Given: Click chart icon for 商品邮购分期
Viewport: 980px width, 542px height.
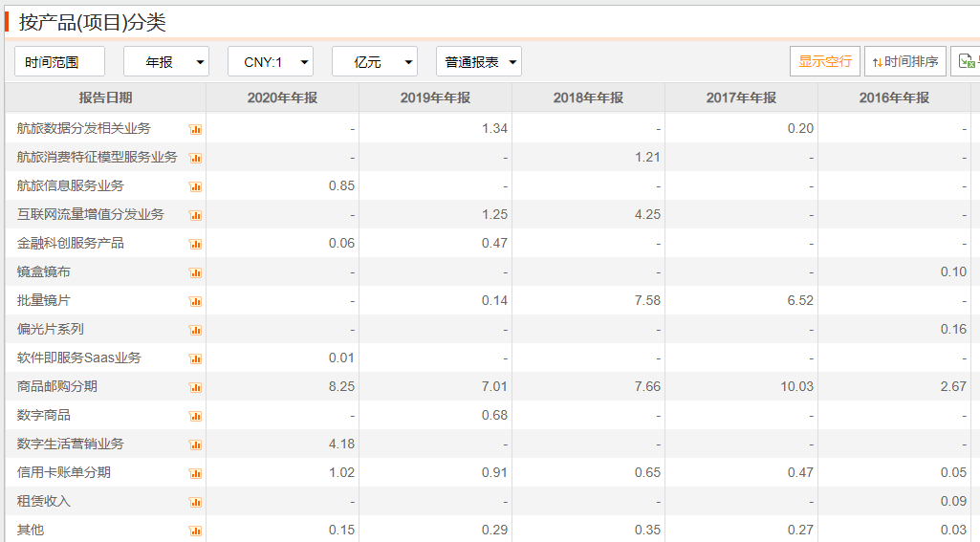Looking at the screenshot, I should [195, 387].
